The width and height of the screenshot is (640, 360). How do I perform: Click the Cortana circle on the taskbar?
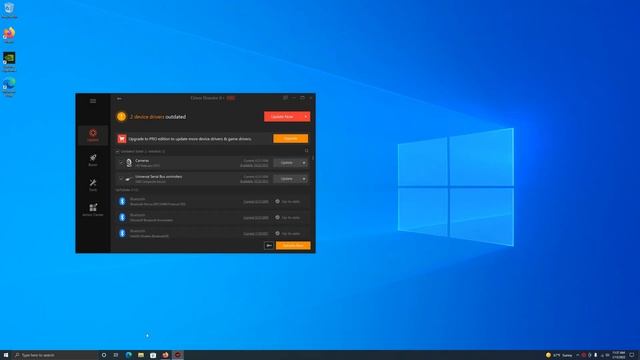(x=104, y=355)
